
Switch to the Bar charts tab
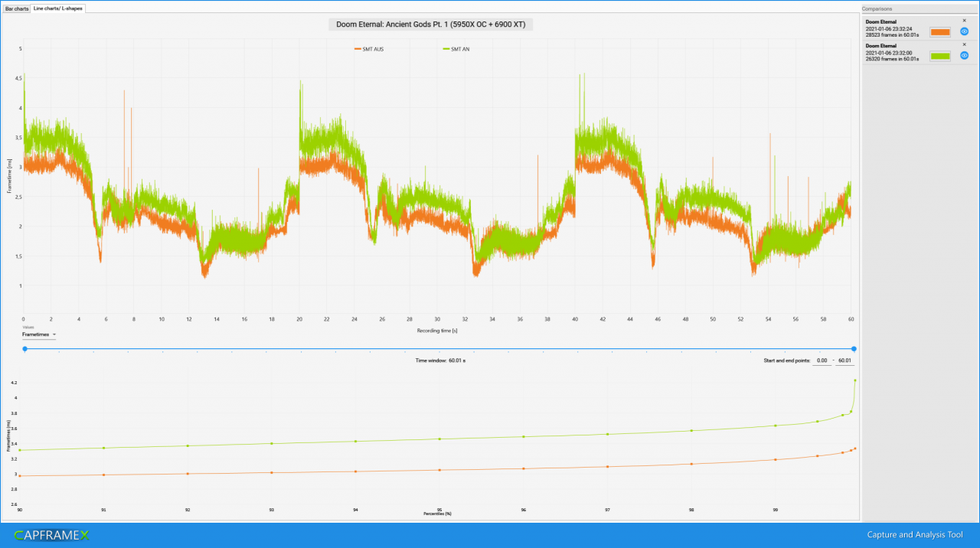point(16,8)
